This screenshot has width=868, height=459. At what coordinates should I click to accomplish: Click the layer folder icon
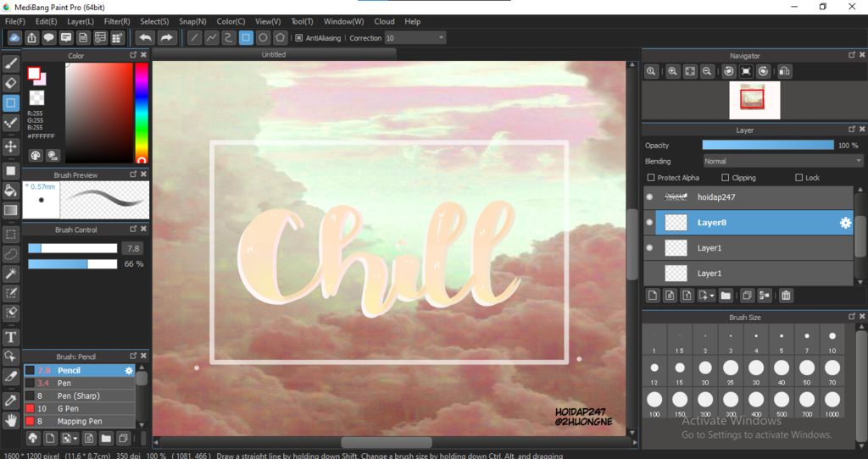726,296
